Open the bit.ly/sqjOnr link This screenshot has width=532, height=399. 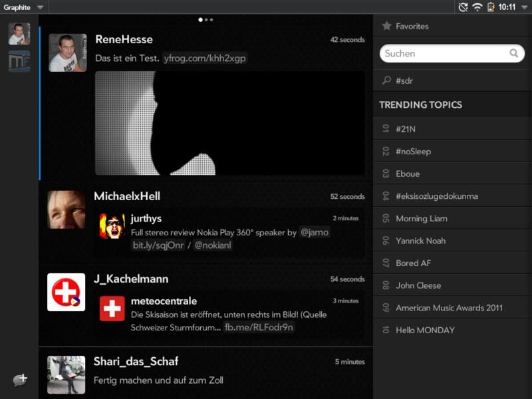(x=158, y=245)
